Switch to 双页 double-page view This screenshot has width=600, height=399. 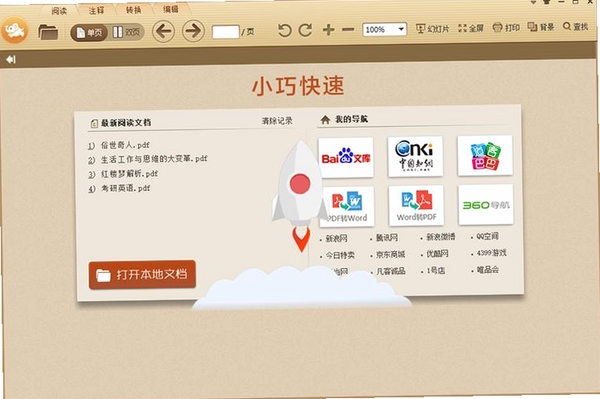[x=126, y=32]
